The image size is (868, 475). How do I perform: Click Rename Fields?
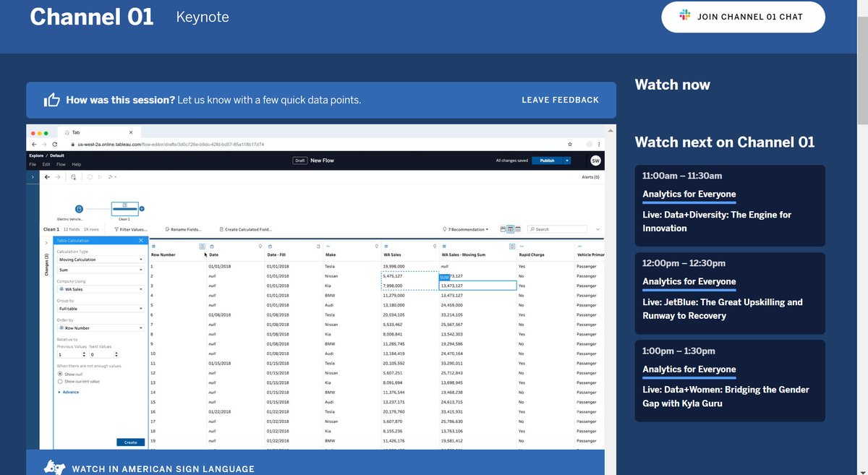tap(183, 229)
